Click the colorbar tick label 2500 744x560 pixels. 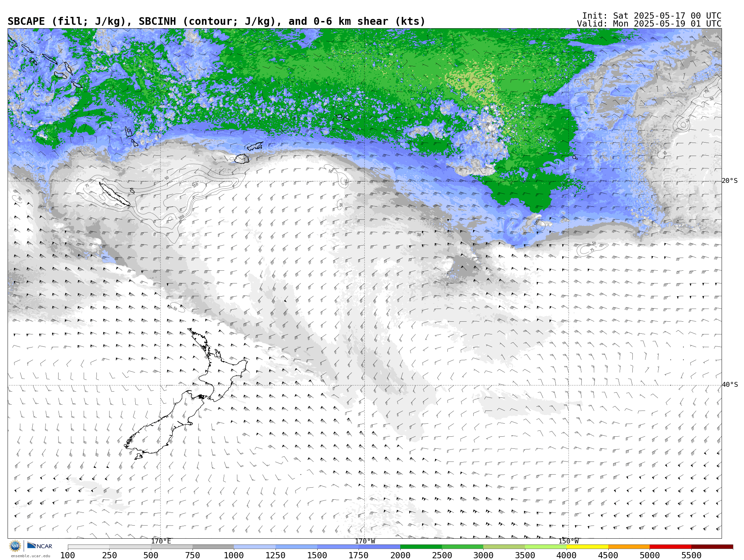pos(442,556)
